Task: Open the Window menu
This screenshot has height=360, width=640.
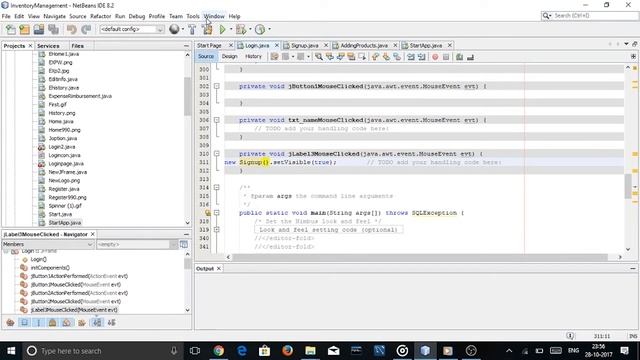Action: tap(214, 16)
